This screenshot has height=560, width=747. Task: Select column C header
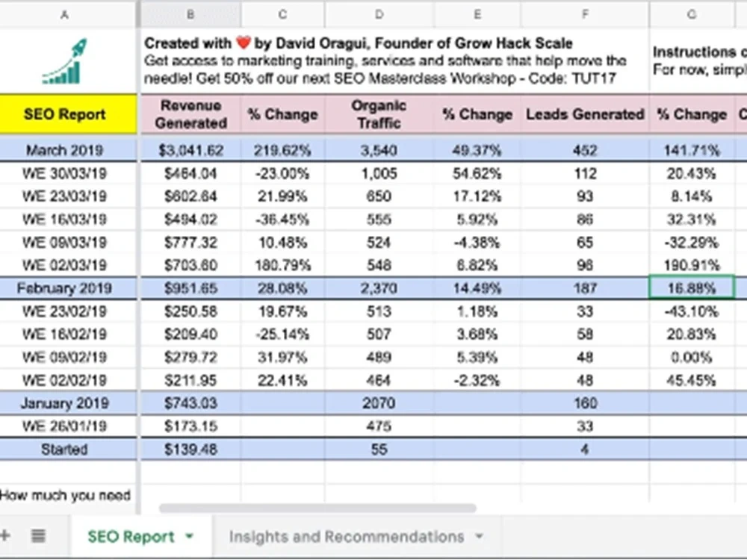point(282,15)
